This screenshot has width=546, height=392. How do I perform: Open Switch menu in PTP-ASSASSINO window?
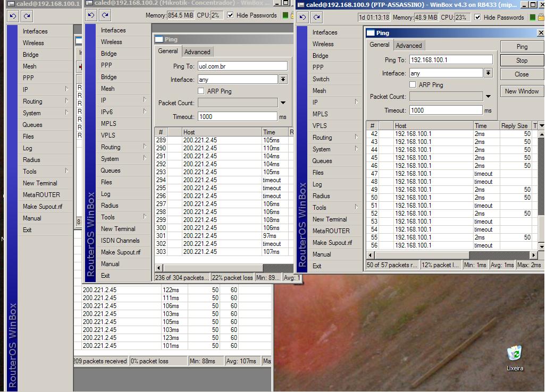[x=321, y=79]
